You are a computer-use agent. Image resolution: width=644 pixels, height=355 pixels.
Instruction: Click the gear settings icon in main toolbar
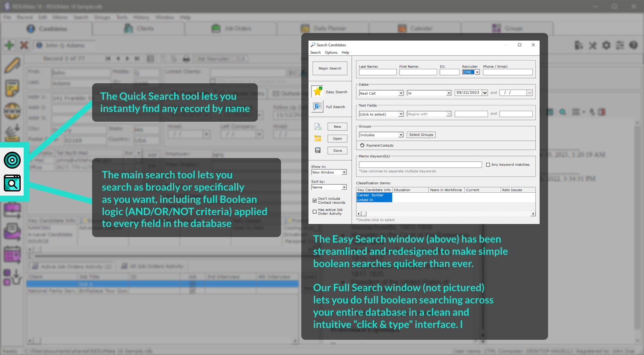606,45
